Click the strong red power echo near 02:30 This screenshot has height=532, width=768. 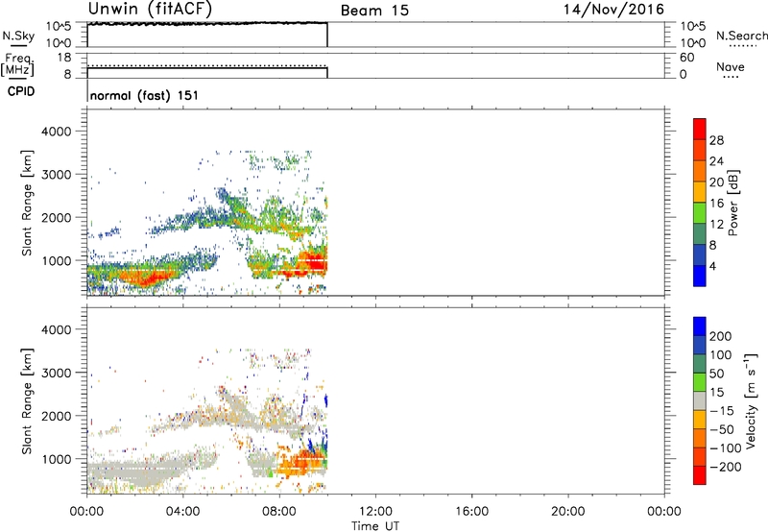coord(146,279)
